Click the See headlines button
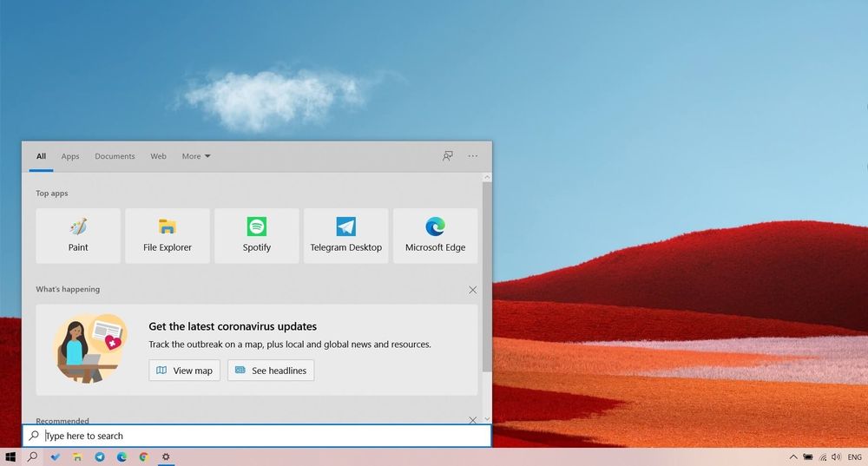Screen dimensions: 868x466 (x=271, y=371)
